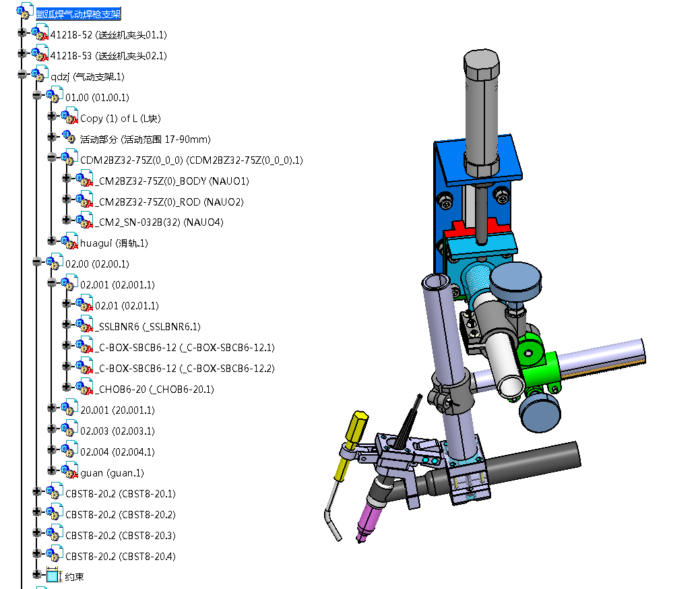Select Copy (1) of L (L块) label
Screen dimensions: 700x589
(x=120, y=119)
